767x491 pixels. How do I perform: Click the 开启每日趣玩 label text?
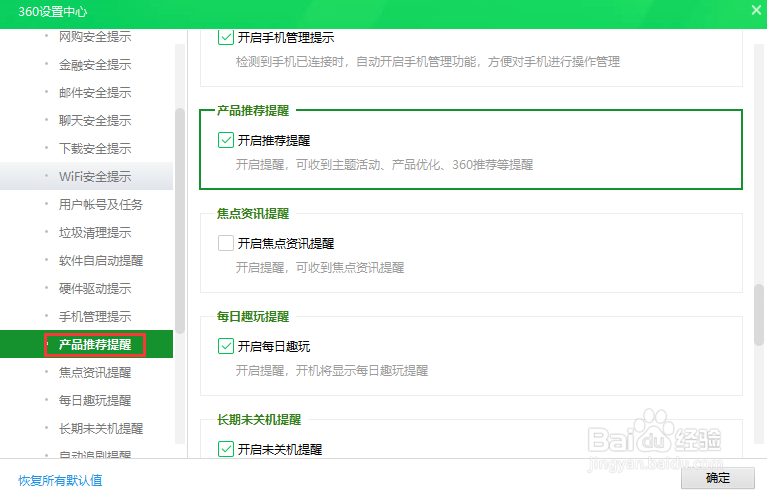(274, 347)
